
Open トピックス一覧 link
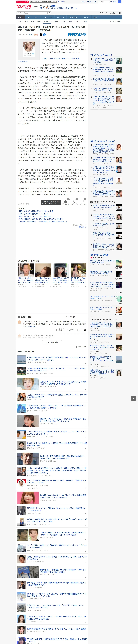click(115, 21)
